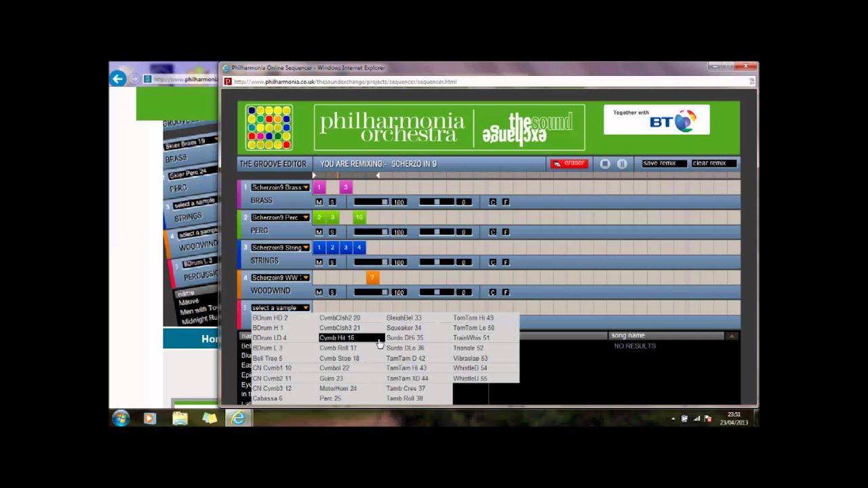Go back in the background Internet Explorer window
Viewport: 868px width, 488px height.
pyautogui.click(x=118, y=79)
